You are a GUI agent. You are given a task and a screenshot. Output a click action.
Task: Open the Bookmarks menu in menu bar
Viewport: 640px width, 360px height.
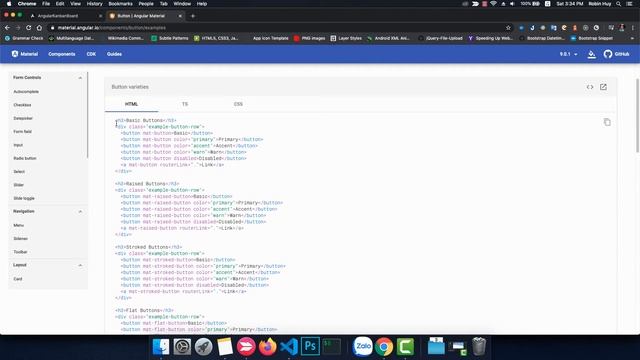(x=120, y=4)
